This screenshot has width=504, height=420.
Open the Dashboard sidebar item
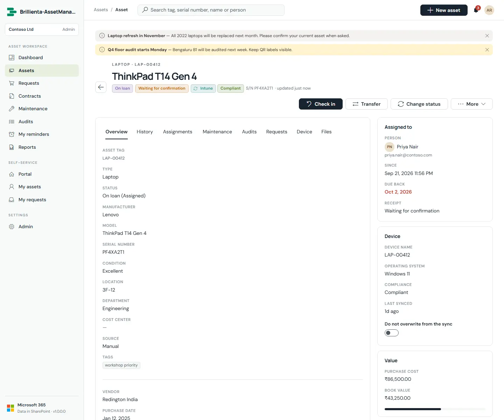(42, 57)
